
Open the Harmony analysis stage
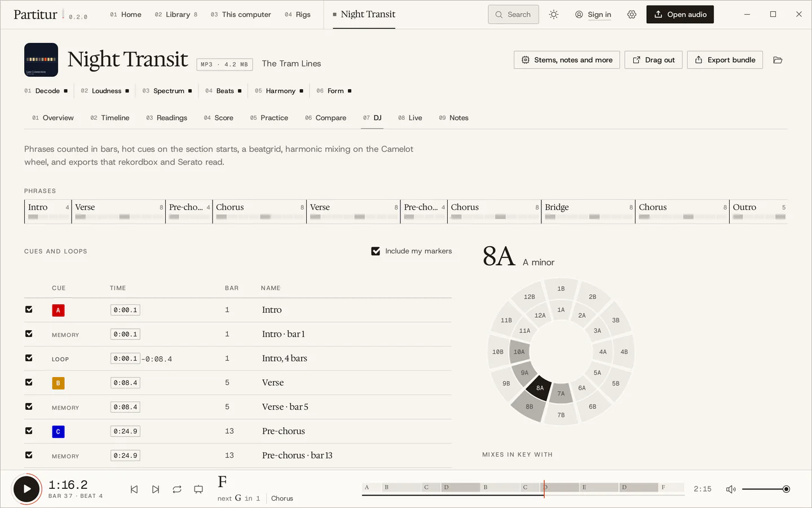279,91
